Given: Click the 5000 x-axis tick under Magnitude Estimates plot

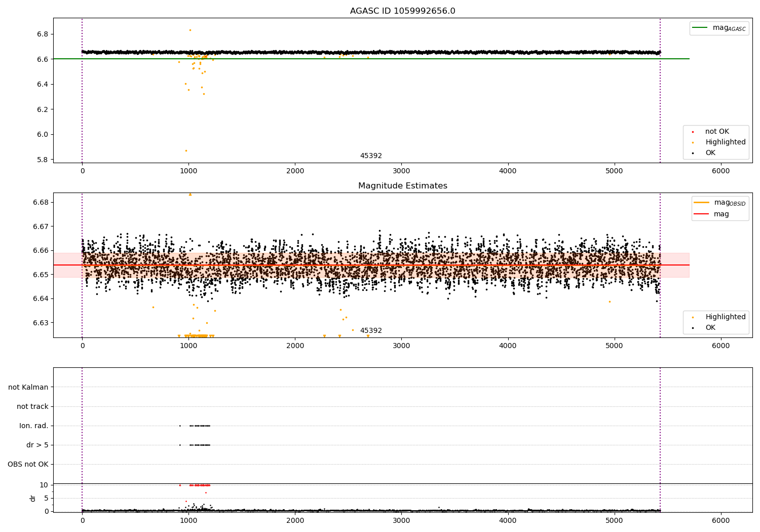Looking at the screenshot, I should [x=614, y=346].
